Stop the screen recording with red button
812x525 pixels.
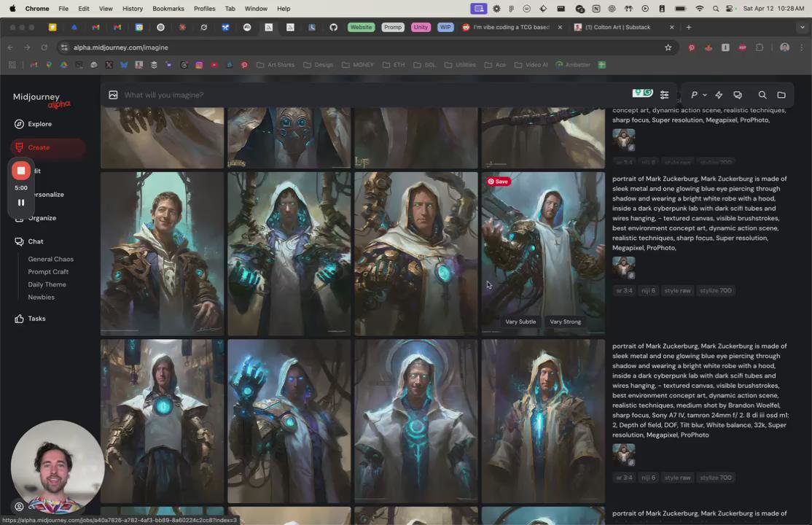(x=20, y=171)
